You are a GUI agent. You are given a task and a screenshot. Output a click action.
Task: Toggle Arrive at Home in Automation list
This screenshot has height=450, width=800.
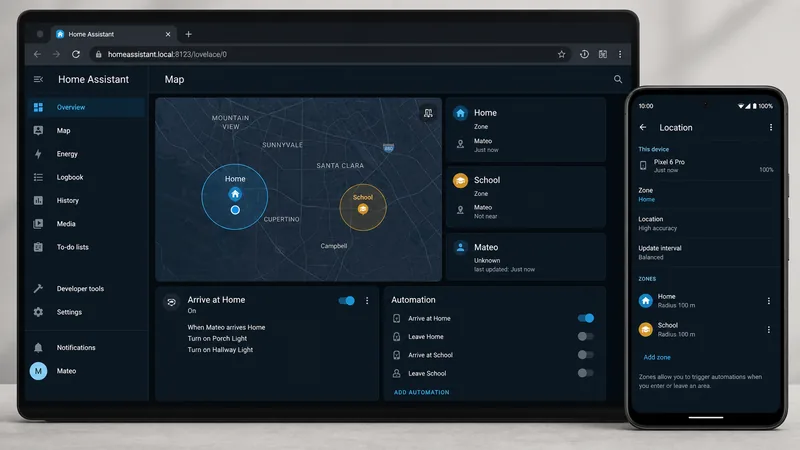[x=586, y=318]
